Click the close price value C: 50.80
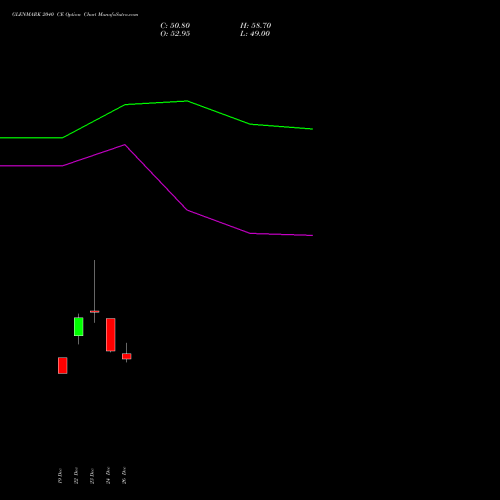 pos(175,26)
